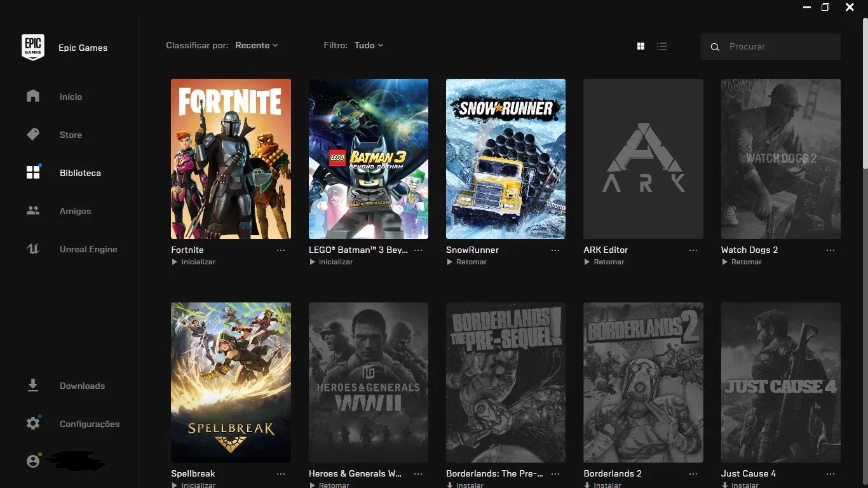Open Watch Dogs 2 three-dot options

click(831, 250)
